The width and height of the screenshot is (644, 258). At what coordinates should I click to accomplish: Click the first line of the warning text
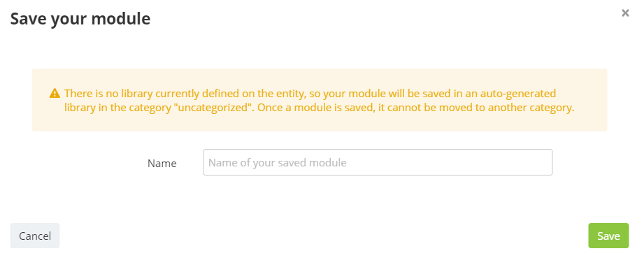pos(310,94)
